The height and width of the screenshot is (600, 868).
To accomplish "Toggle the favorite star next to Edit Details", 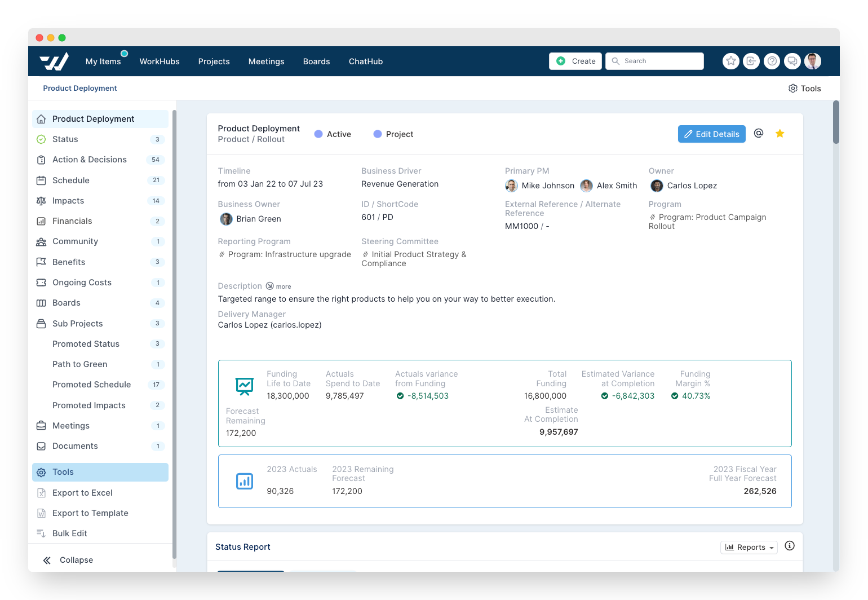I will coord(780,134).
